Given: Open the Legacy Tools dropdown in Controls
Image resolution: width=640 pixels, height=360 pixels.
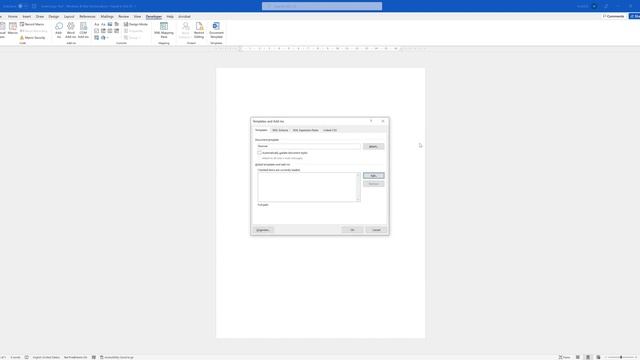Looking at the screenshot, I should (x=104, y=38).
